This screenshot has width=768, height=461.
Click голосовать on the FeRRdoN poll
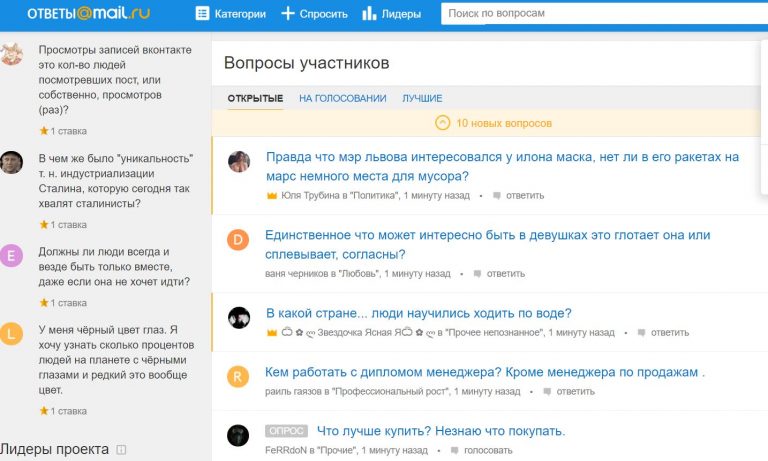[488, 450]
